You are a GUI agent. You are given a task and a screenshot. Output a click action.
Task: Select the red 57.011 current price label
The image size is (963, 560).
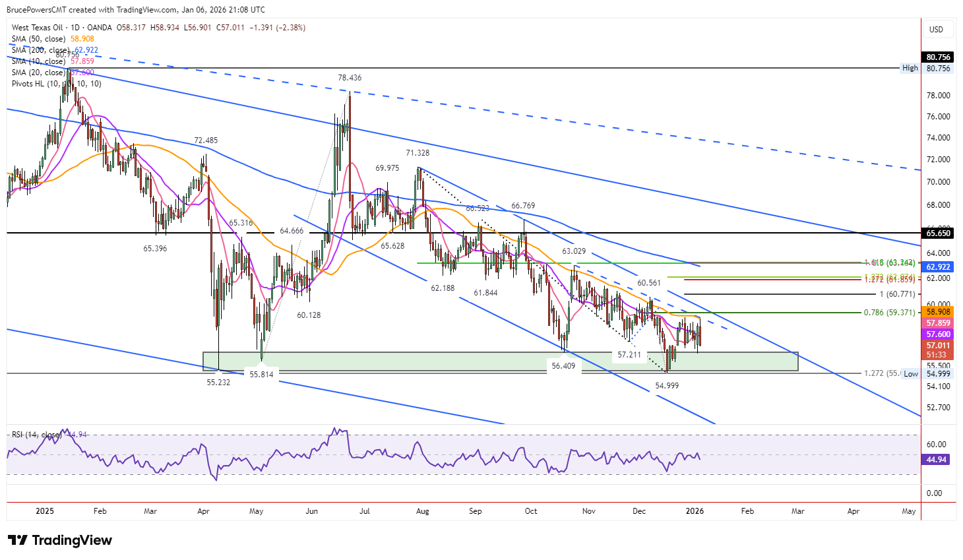(938, 346)
